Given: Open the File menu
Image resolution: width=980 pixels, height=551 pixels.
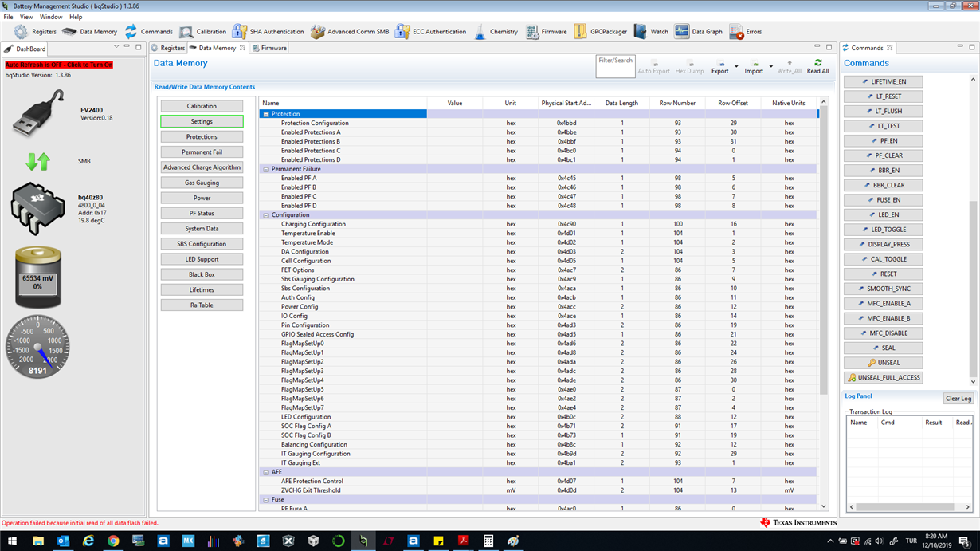Looking at the screenshot, I should tap(8, 17).
